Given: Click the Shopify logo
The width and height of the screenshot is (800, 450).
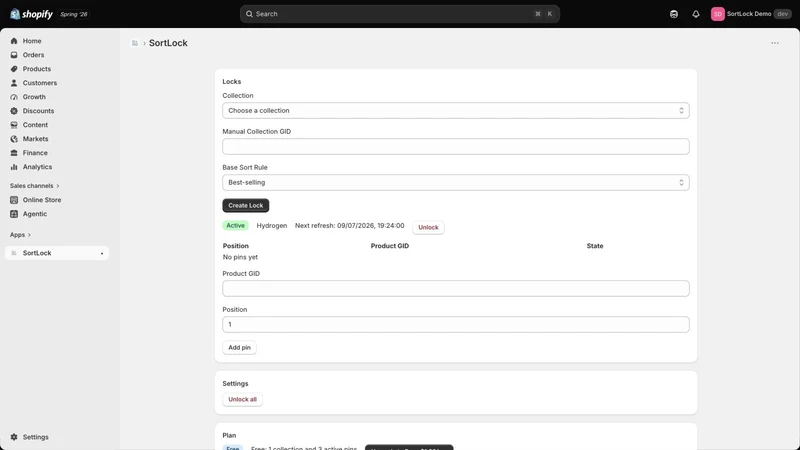Looking at the screenshot, I should point(31,14).
